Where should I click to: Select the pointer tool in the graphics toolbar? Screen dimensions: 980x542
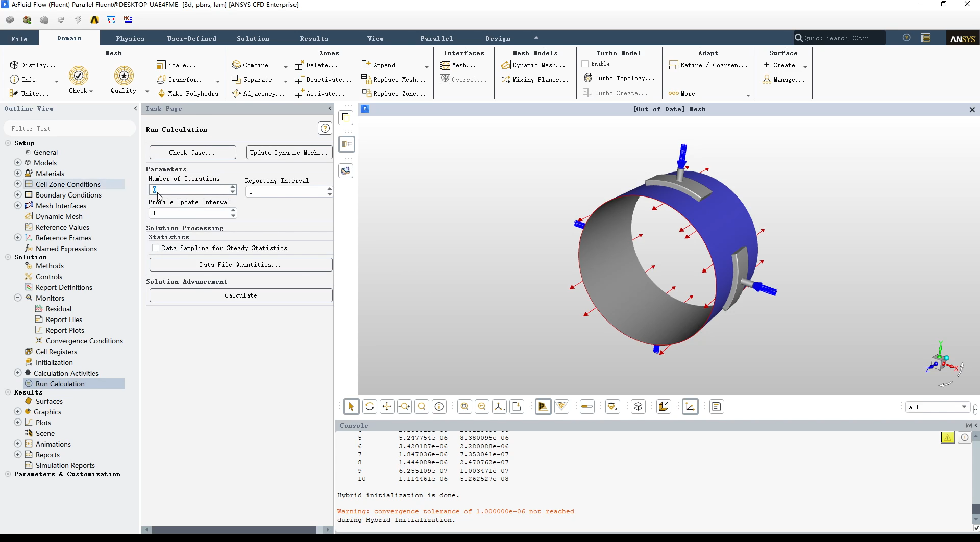click(351, 407)
